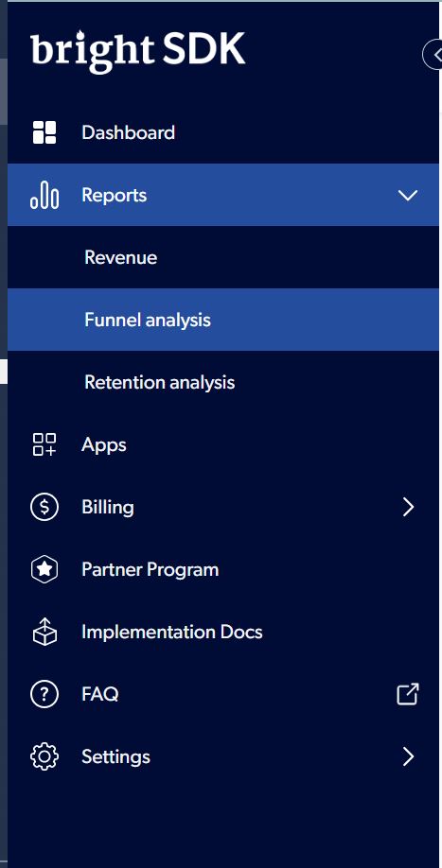This screenshot has height=868, width=442.
Task: Open the Revenue report
Action: [121, 257]
